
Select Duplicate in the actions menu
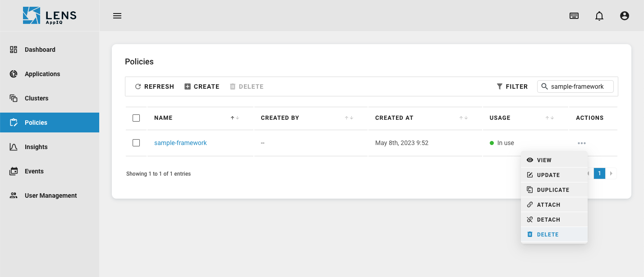[x=554, y=190]
